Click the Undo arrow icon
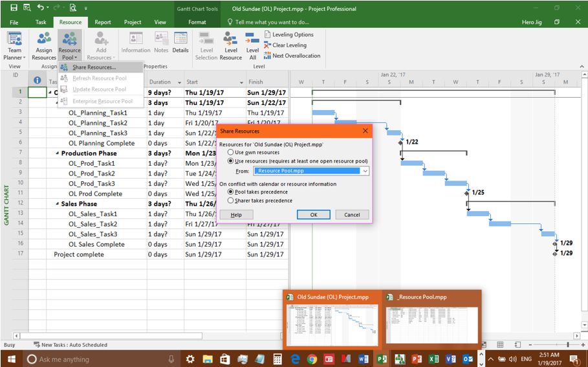The image size is (588, 367). [40, 8]
